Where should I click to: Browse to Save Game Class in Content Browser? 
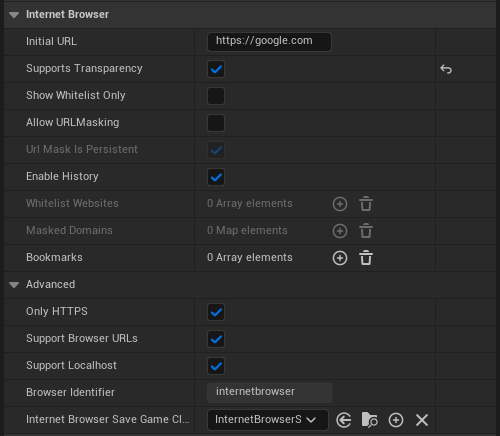pyautogui.click(x=369, y=420)
